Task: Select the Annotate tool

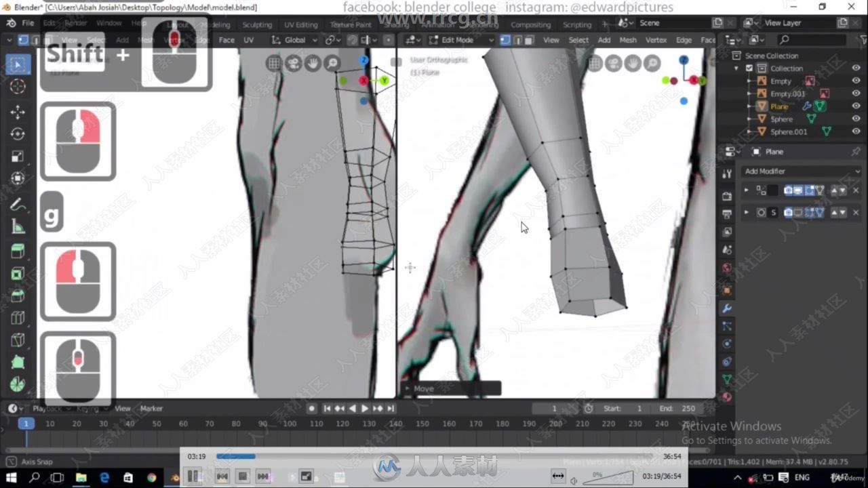Action: (x=18, y=205)
